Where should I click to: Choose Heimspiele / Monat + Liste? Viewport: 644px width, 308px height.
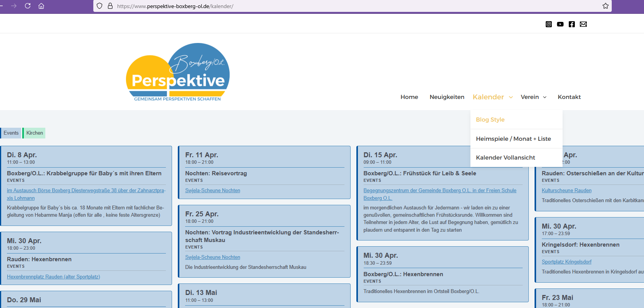(x=513, y=139)
